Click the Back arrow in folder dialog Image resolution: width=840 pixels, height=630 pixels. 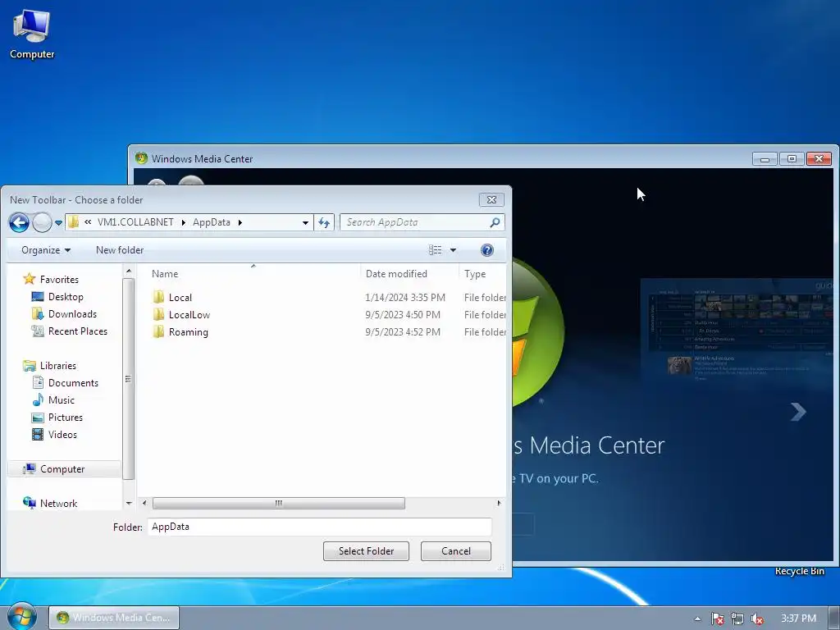pyautogui.click(x=20, y=222)
